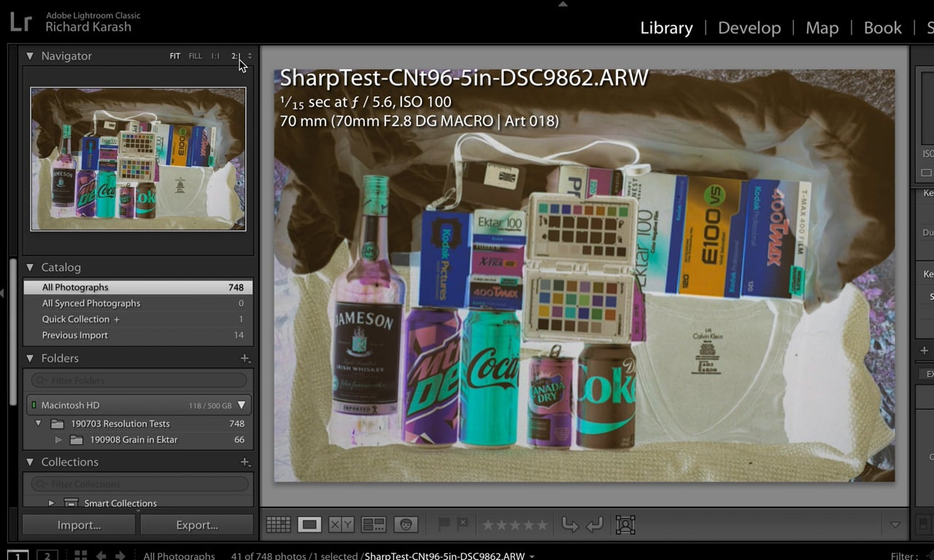This screenshot has width=934, height=560.
Task: Click the left panel scrollbar
Action: pos(12,332)
